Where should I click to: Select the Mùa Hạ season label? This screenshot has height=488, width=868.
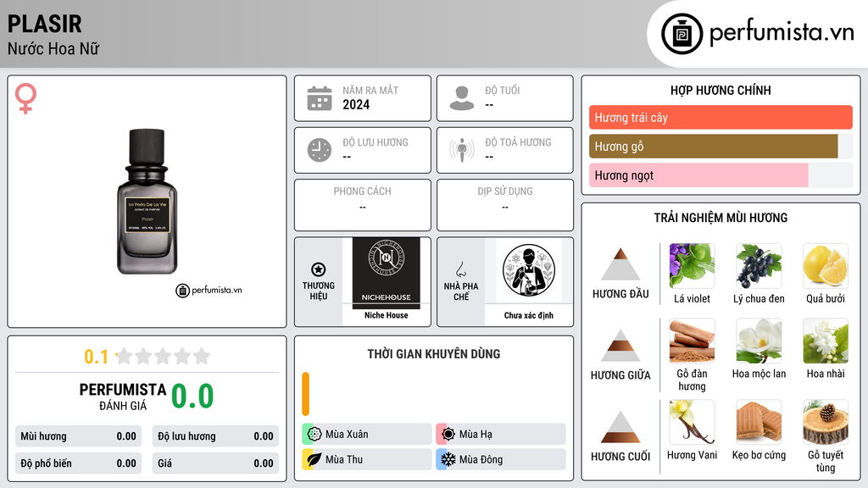tap(476, 435)
